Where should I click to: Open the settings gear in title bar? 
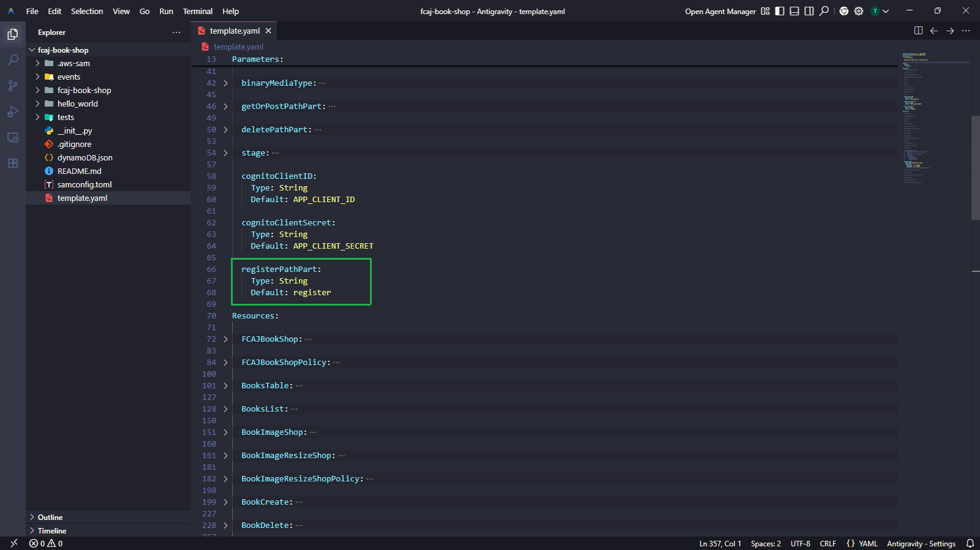pos(859,11)
